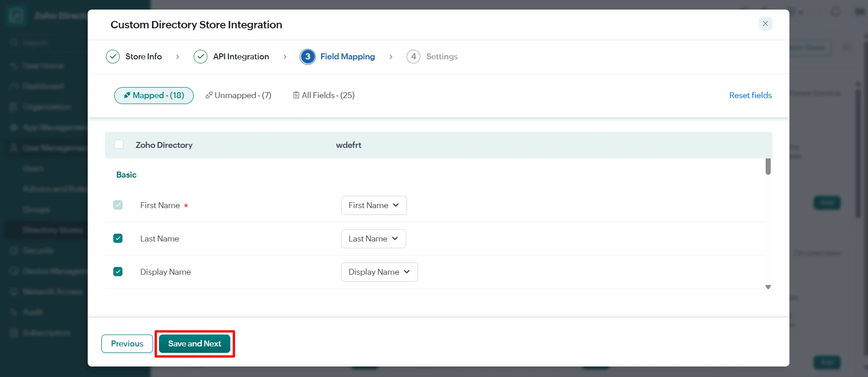Go to Store Info step
Image resolution: width=868 pixels, height=377 pixels.
click(143, 57)
